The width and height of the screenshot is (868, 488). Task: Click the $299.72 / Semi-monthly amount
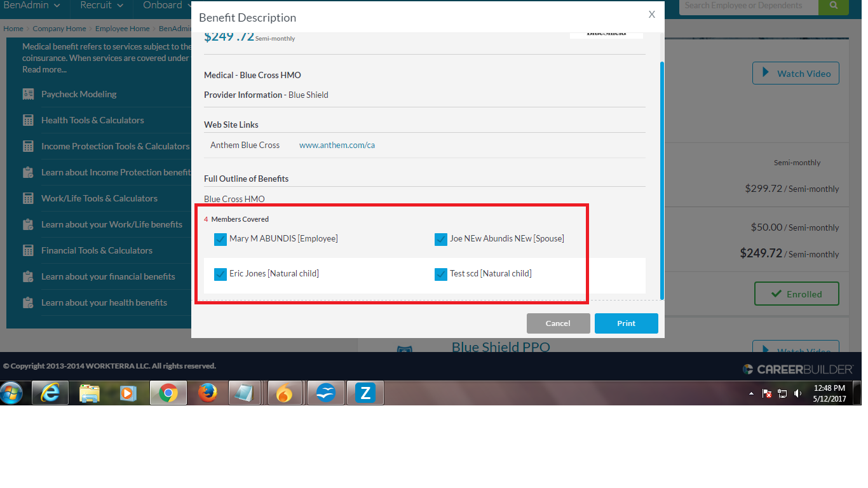tap(792, 189)
